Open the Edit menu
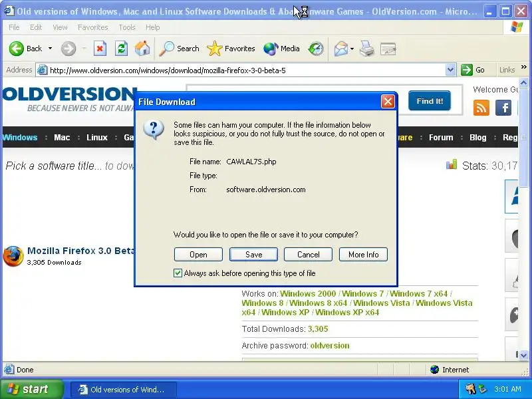Screen dimensions: 532x399 click(x=36, y=27)
